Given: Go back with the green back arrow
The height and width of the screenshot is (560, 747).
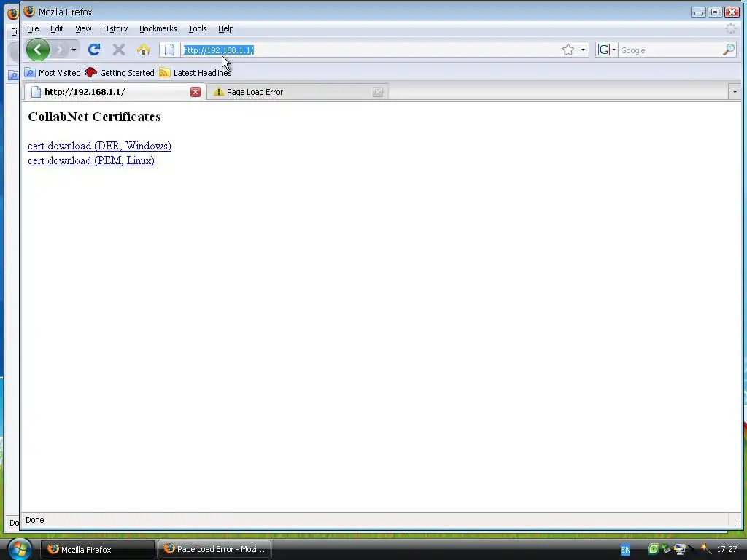Looking at the screenshot, I should 38,50.
